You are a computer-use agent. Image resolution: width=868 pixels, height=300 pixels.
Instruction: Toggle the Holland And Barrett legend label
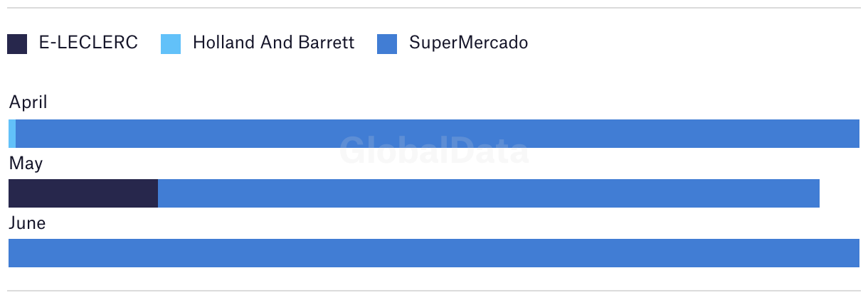coord(273,43)
